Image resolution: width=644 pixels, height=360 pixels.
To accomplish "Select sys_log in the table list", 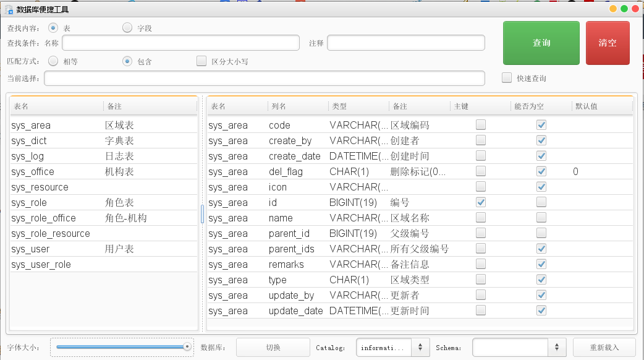I will pos(104,156).
